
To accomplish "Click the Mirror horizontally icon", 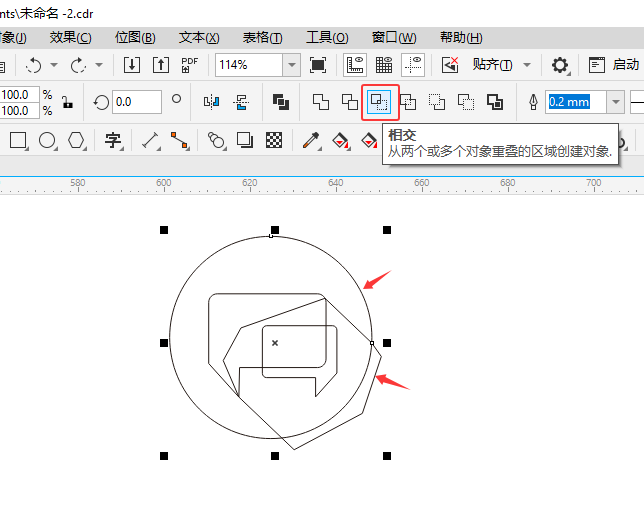I will pos(211,102).
